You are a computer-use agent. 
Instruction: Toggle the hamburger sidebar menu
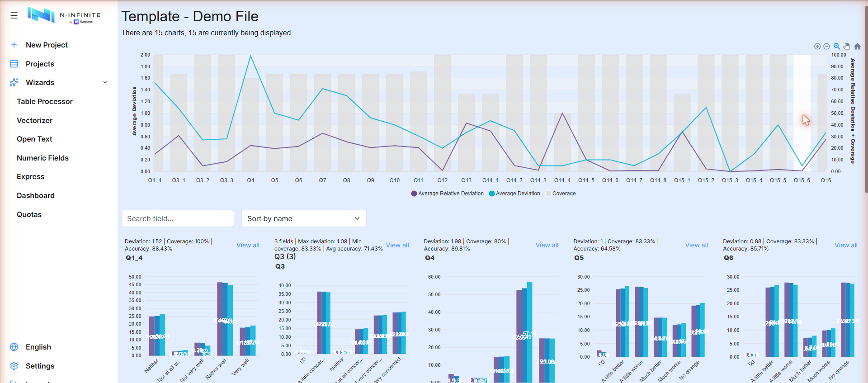point(14,15)
